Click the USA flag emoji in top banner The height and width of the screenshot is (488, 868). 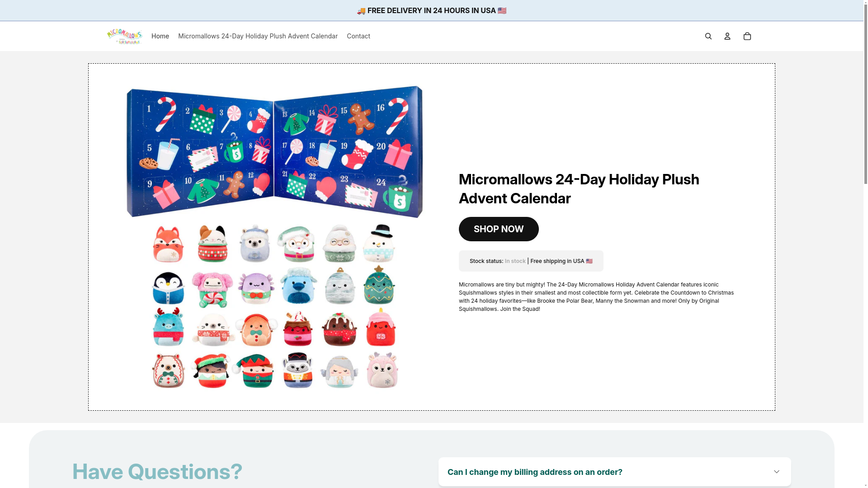coord(502,11)
